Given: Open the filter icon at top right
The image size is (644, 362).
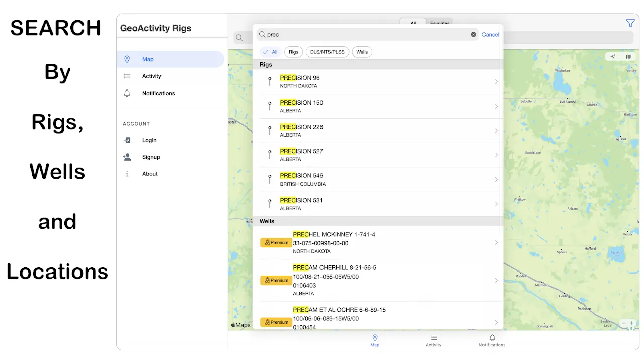Looking at the screenshot, I should click(x=630, y=23).
